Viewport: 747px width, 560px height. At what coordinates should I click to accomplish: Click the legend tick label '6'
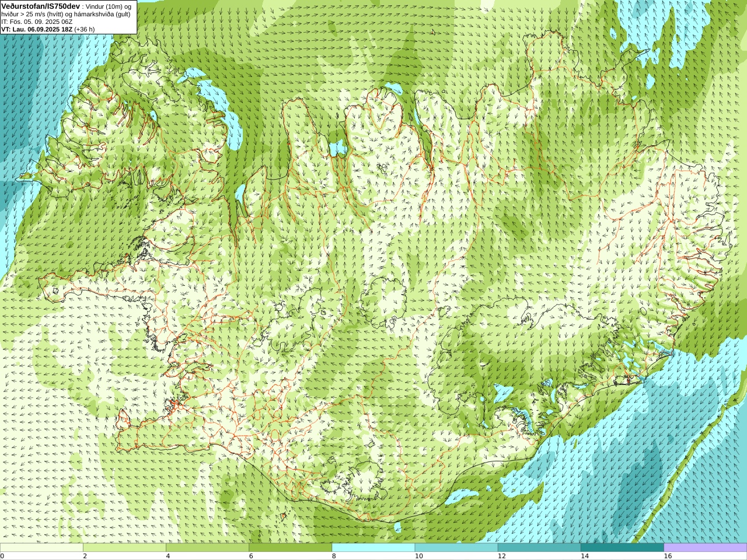tap(251, 556)
